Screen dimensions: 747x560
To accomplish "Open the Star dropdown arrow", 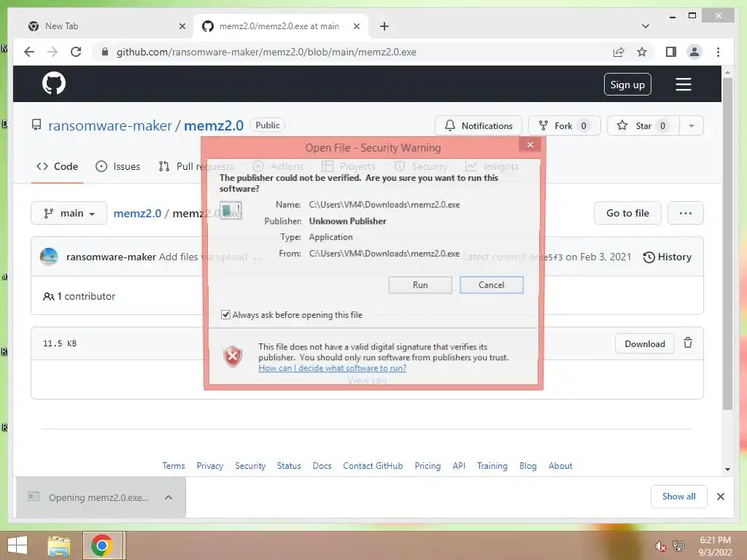I will coord(692,125).
